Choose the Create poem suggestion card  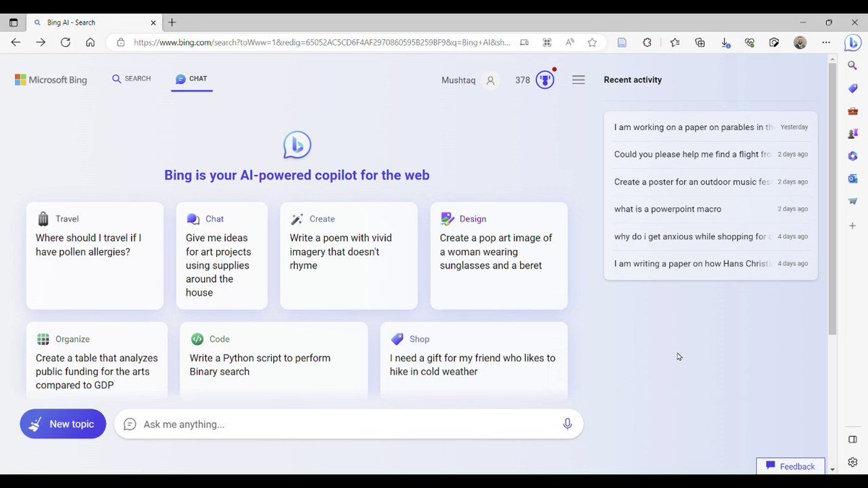pos(349,256)
